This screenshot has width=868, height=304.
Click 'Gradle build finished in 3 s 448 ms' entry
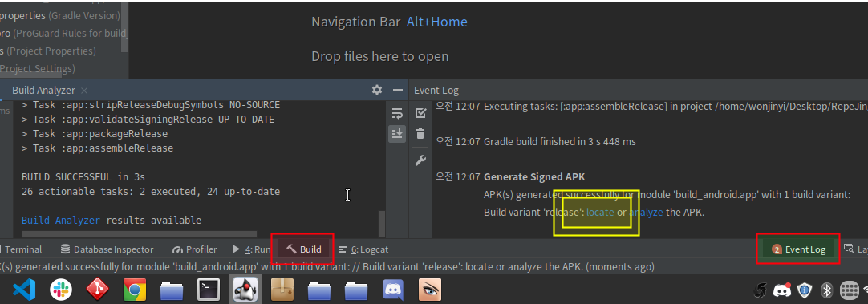[560, 142]
